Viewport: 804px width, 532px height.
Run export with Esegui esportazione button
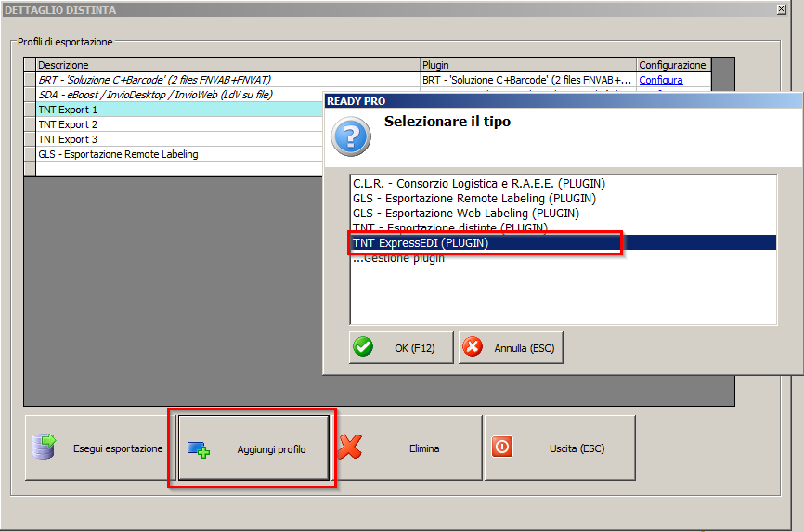tap(100, 448)
